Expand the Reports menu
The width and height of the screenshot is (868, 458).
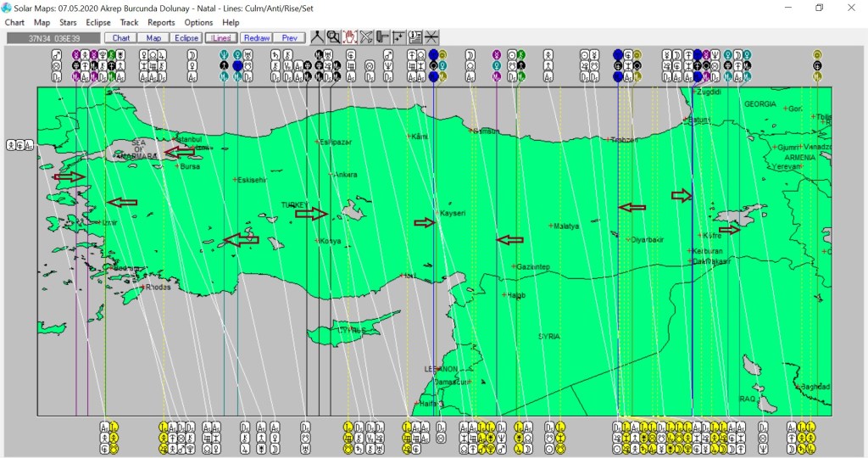(x=161, y=23)
